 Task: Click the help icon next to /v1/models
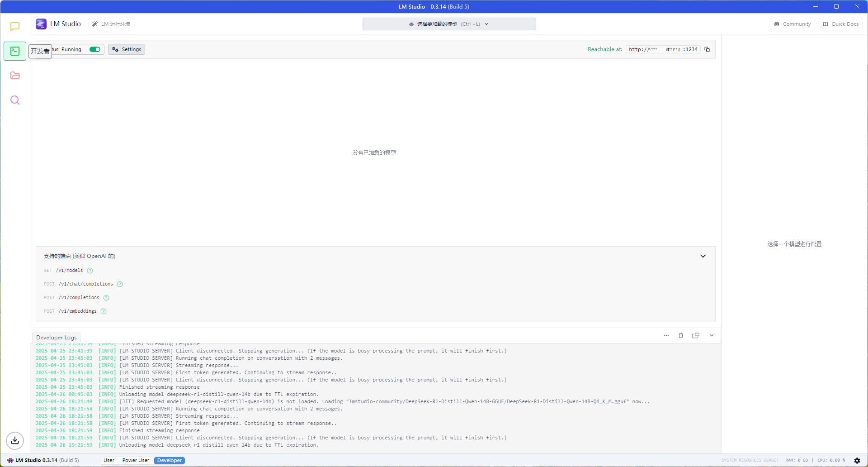pyautogui.click(x=90, y=270)
